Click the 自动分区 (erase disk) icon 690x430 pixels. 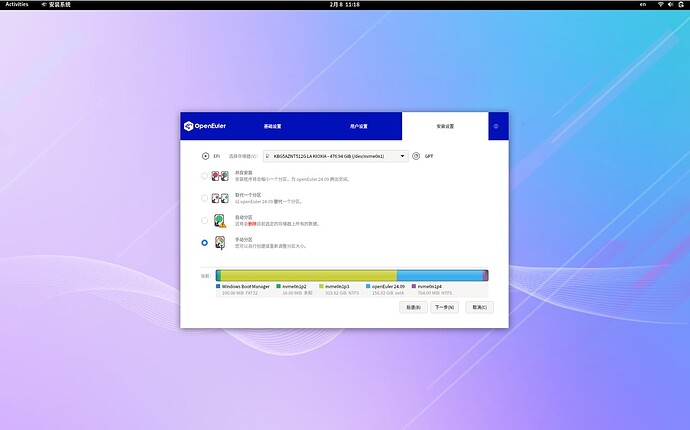coord(219,220)
